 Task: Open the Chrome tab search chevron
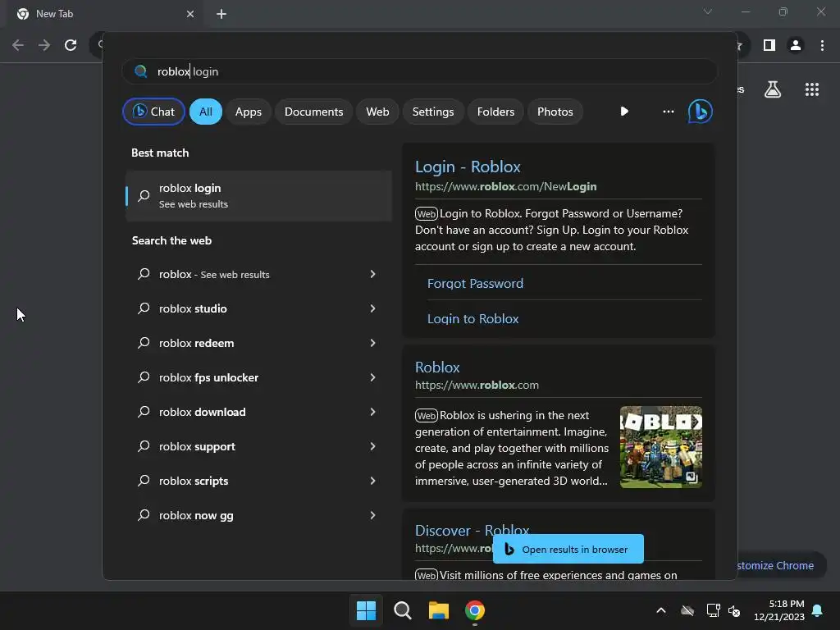pyautogui.click(x=708, y=11)
